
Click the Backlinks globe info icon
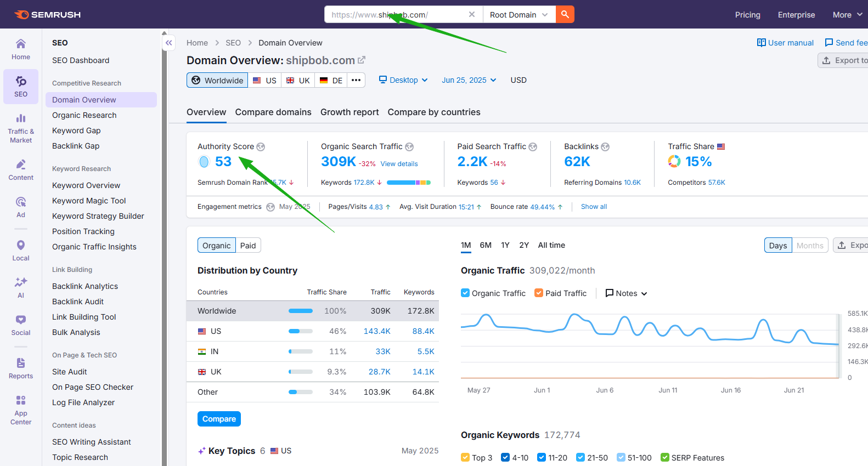click(605, 147)
